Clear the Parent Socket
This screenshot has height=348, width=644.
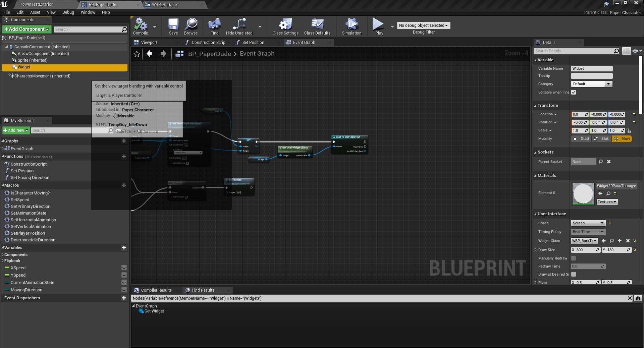(609, 162)
